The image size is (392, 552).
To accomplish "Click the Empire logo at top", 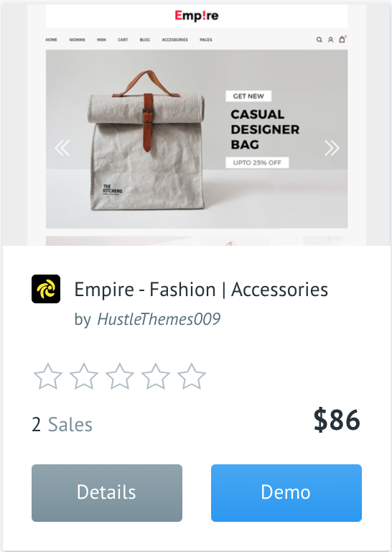I will tap(197, 16).
